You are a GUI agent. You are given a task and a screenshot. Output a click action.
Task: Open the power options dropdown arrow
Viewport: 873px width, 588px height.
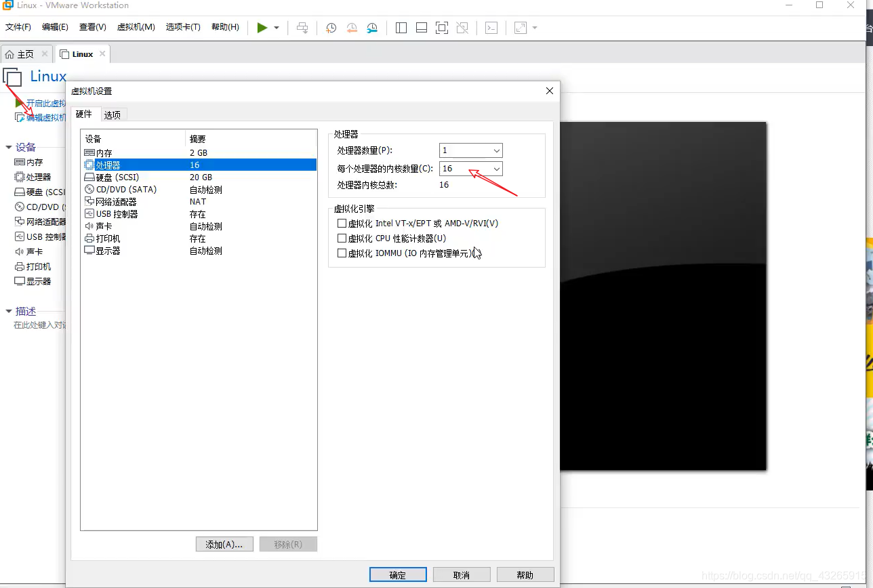click(277, 28)
